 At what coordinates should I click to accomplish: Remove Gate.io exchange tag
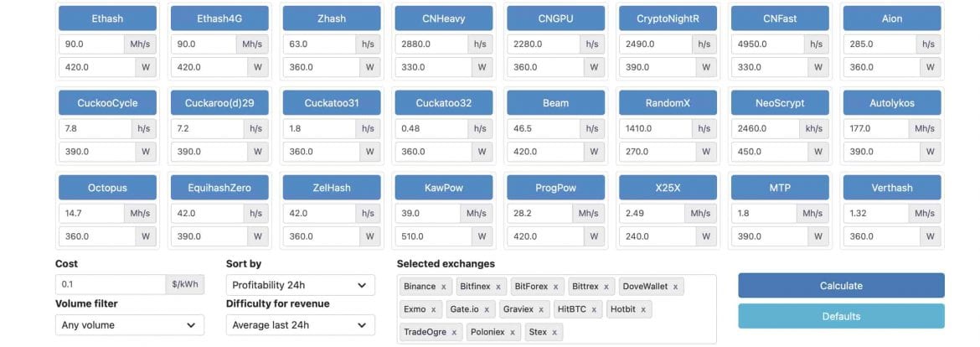488,309
